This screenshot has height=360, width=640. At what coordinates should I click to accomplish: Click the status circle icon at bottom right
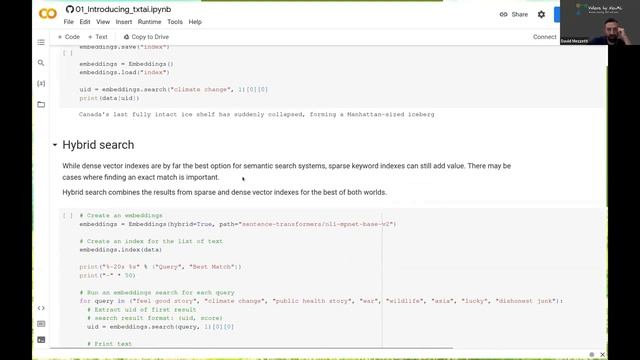coord(591,354)
